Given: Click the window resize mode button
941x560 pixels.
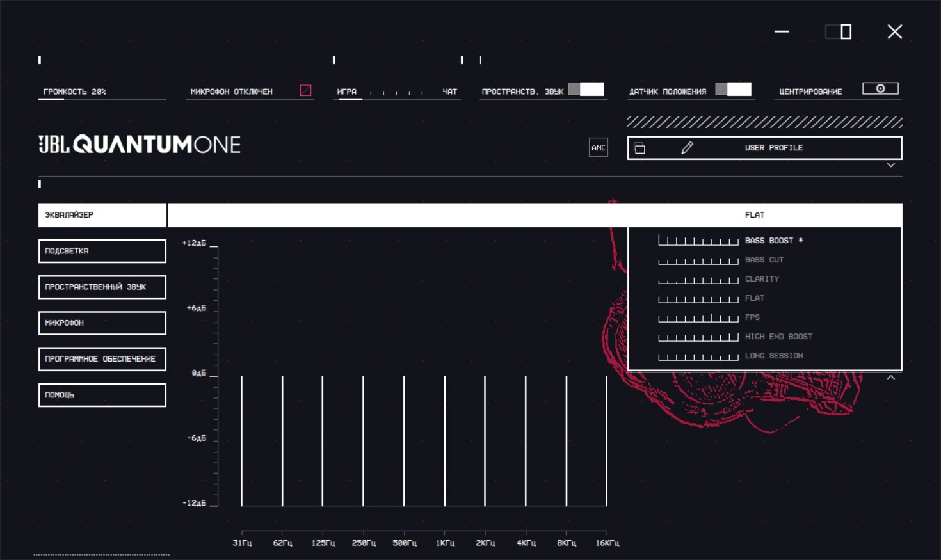Looking at the screenshot, I should [839, 31].
